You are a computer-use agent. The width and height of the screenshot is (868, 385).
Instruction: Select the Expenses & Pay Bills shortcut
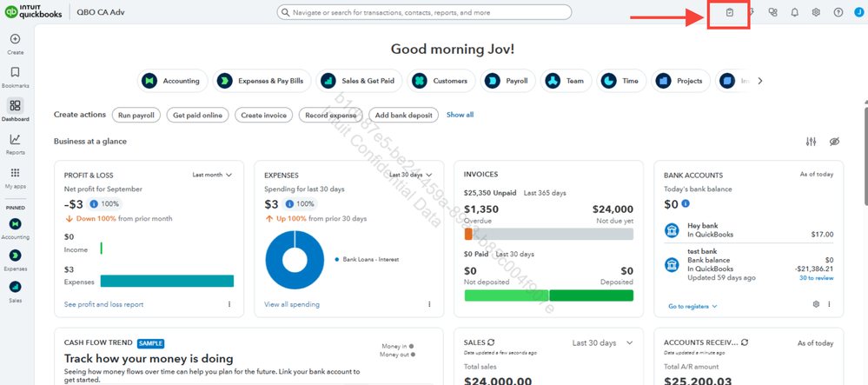(x=262, y=81)
